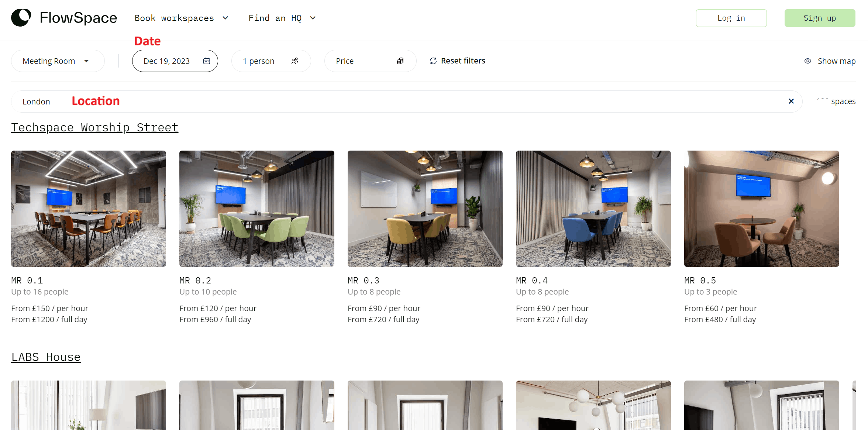The width and height of the screenshot is (868, 430).
Task: Click the reset/refresh icon on Reset filters
Action: [x=433, y=60]
